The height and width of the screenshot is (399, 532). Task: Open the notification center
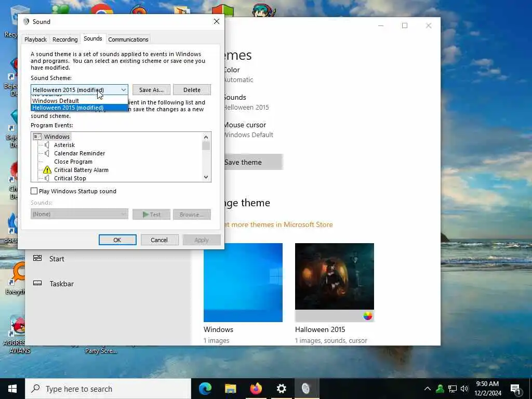pos(516,390)
